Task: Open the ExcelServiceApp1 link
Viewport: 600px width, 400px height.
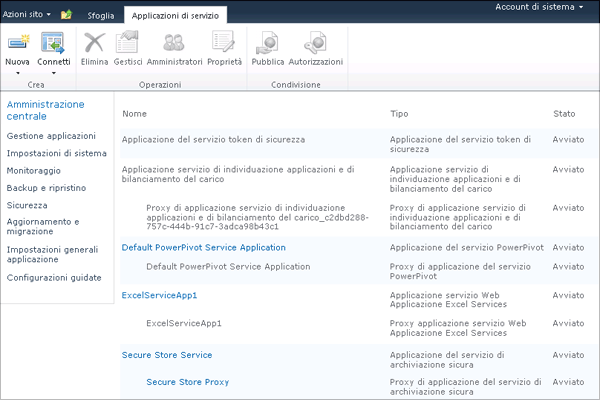Action: 159,296
